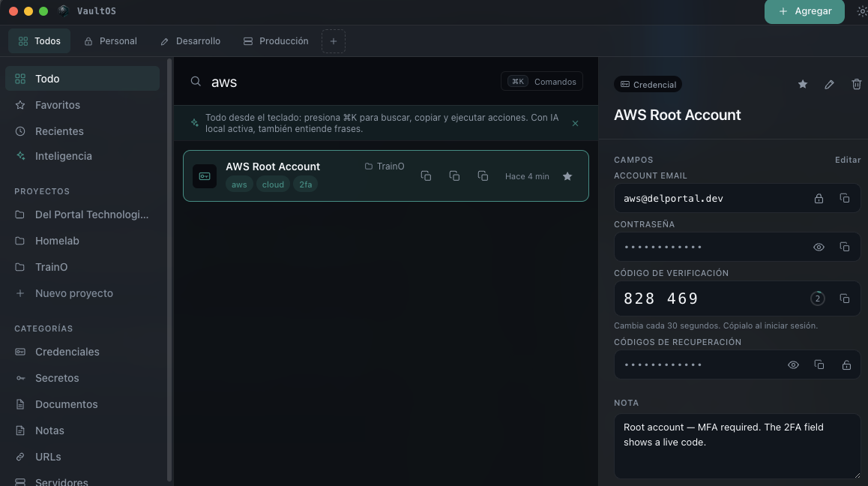Open Favoritos in the sidebar
Image resolution: width=868 pixels, height=486 pixels.
click(82, 105)
